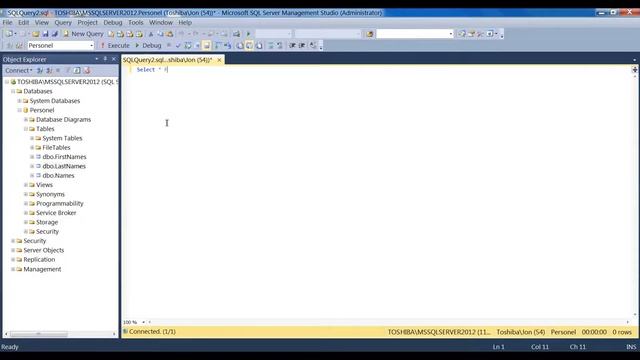Open the Project menu
640x360 pixels.
coord(87,22)
